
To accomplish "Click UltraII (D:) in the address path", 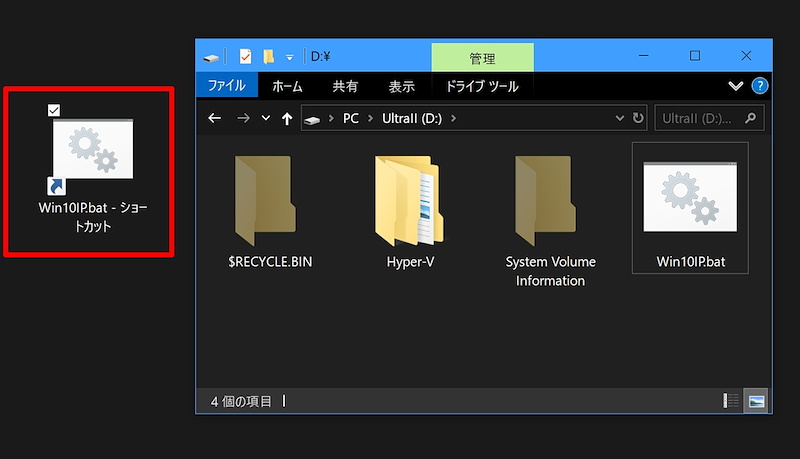I will (412, 118).
